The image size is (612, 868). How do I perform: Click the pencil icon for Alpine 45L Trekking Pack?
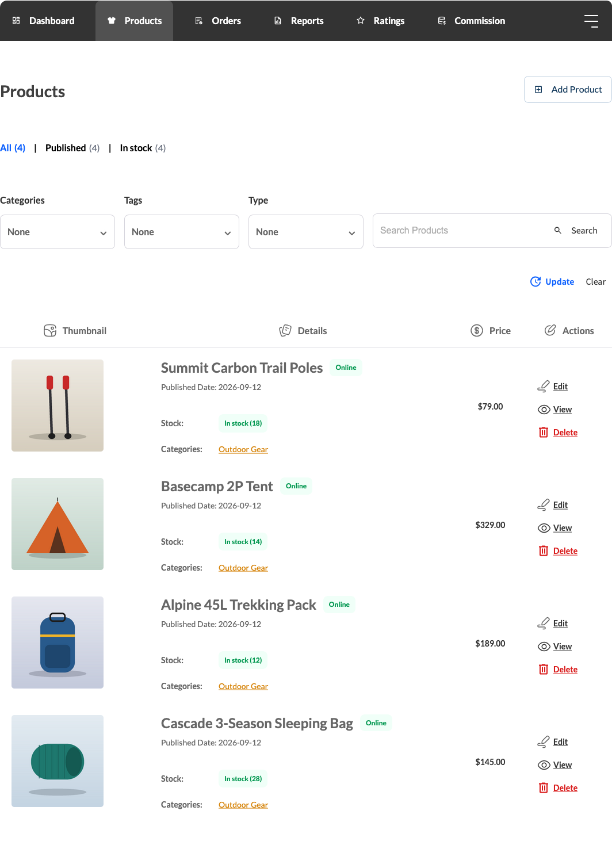544,624
